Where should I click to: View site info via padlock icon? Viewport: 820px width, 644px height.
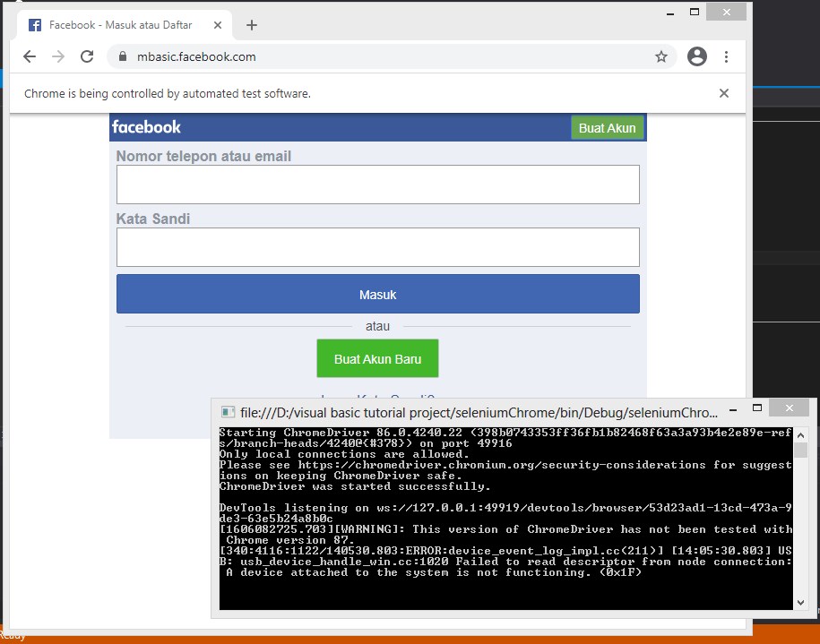coord(123,56)
